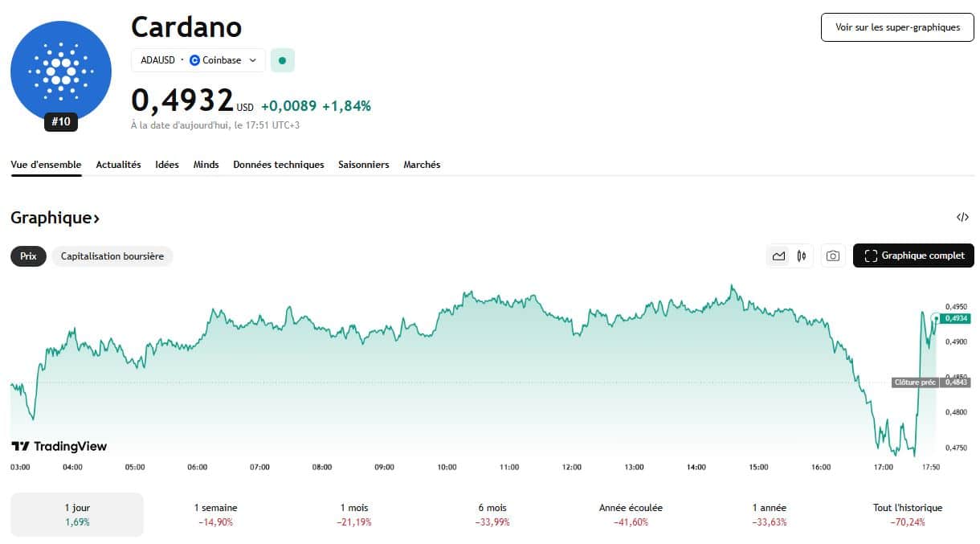Switch chart to area line style
980x544 pixels.
click(x=778, y=256)
